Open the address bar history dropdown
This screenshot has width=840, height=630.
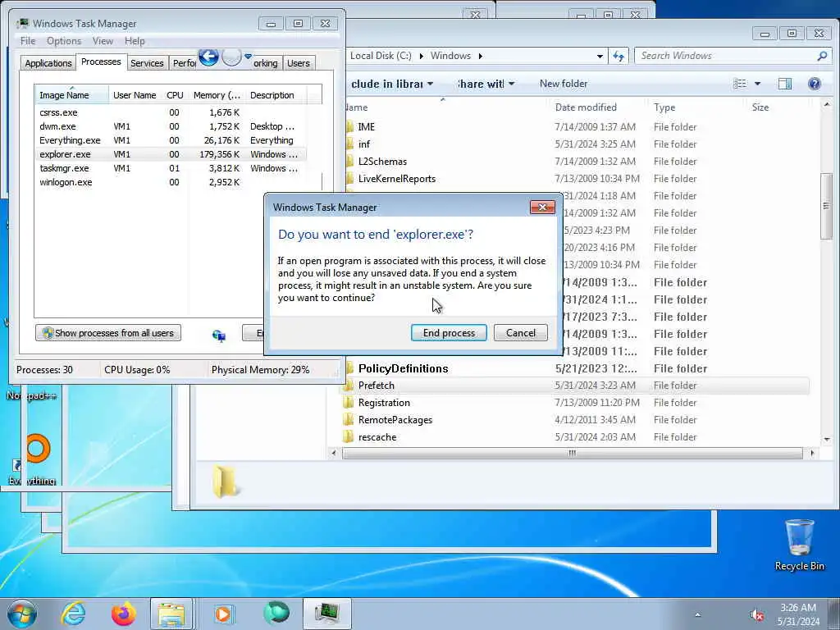click(600, 56)
